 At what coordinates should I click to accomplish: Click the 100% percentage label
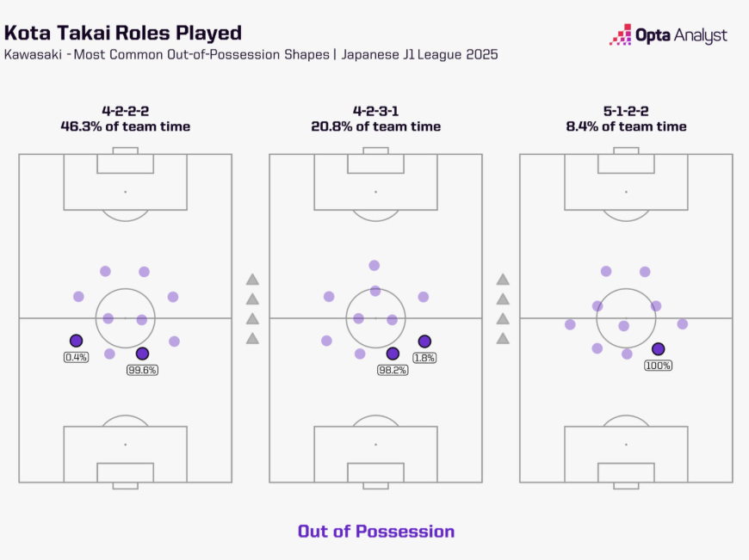(659, 366)
